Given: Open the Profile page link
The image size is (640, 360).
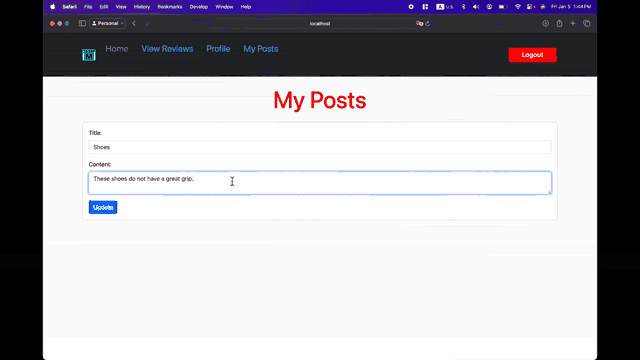Looking at the screenshot, I should pyautogui.click(x=218, y=49).
